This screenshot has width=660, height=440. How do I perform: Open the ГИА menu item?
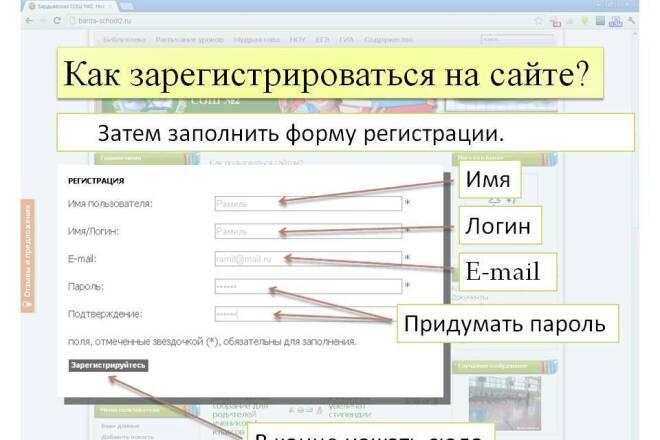[346, 40]
